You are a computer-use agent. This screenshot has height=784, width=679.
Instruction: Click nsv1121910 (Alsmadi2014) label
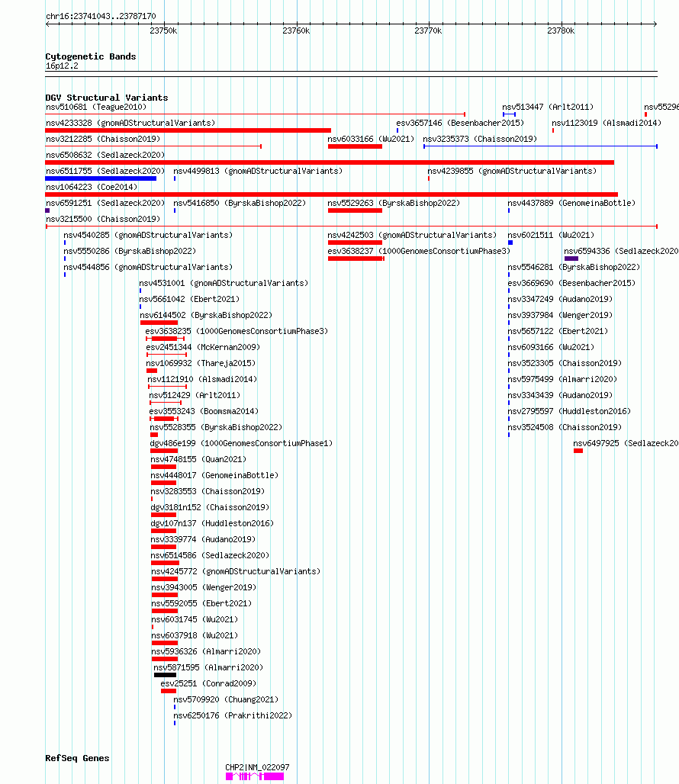[202, 379]
